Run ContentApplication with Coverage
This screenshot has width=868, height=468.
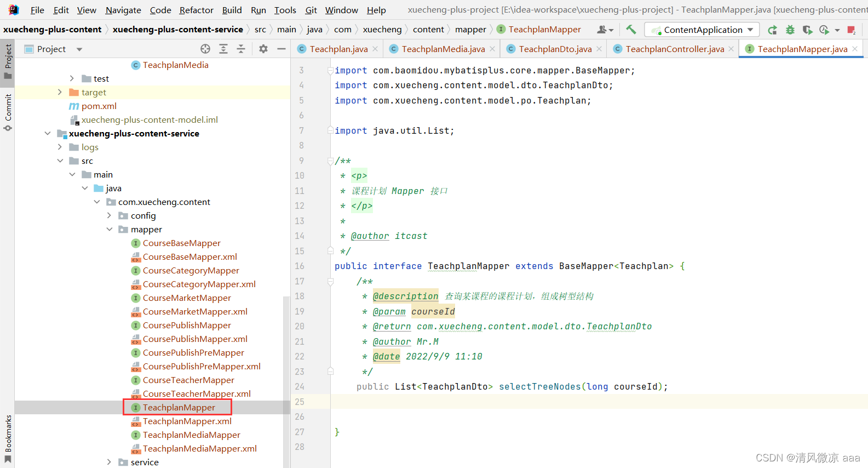coord(807,30)
